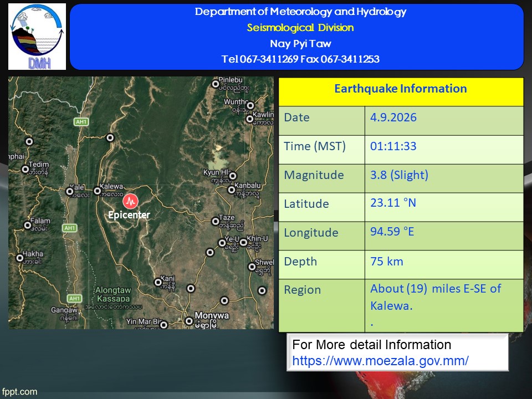Screen dimensions: 532x399
Task: Click the Hakha town marker
Action: coord(20,258)
